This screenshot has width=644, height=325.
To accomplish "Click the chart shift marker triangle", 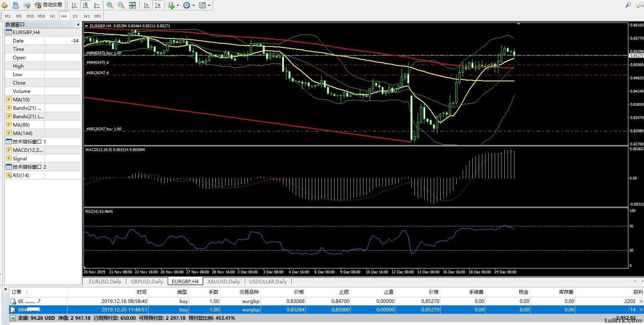I will coord(519,24).
